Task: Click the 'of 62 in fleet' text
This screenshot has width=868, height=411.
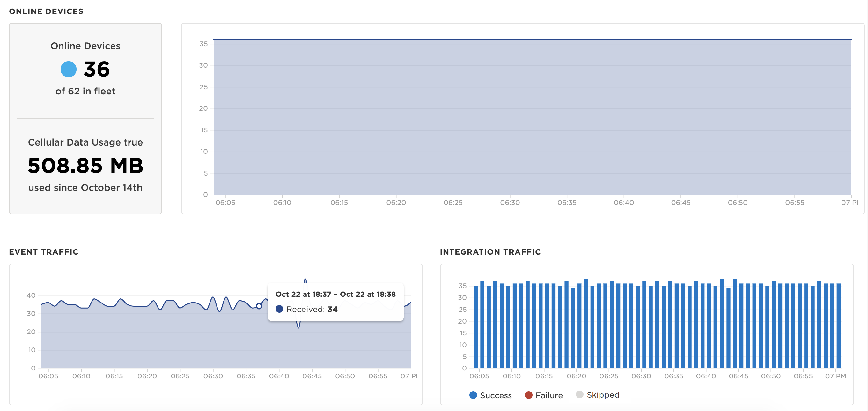Action: coord(85,91)
